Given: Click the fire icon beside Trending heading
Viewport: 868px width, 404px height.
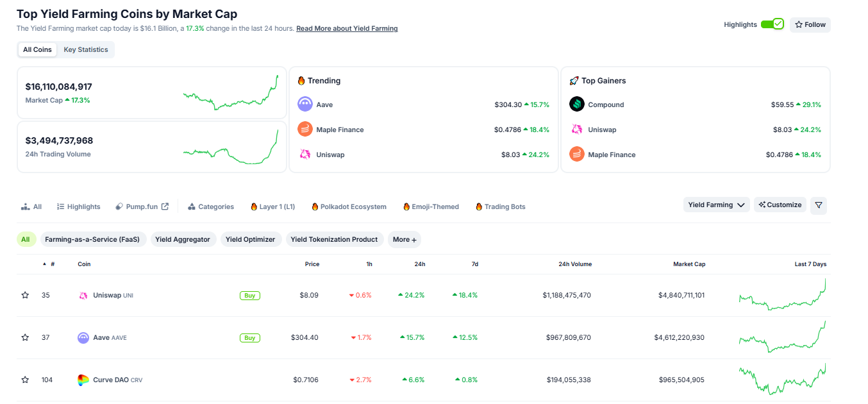Looking at the screenshot, I should pos(301,81).
